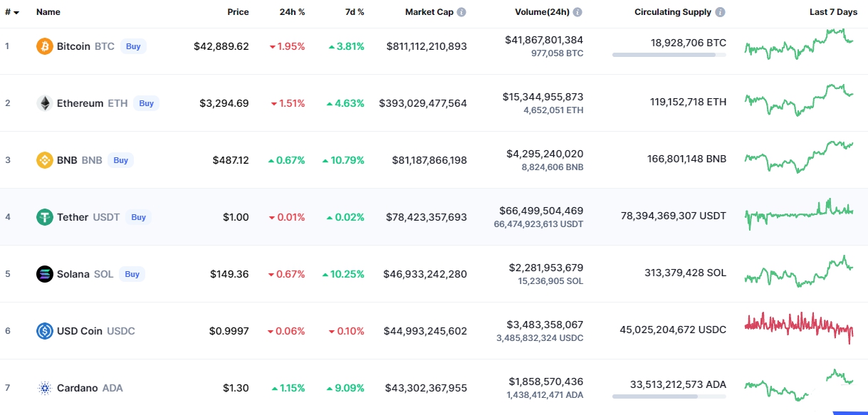Click the Ethereum coin logo icon
Image resolution: width=868 pixels, height=415 pixels.
tap(45, 103)
